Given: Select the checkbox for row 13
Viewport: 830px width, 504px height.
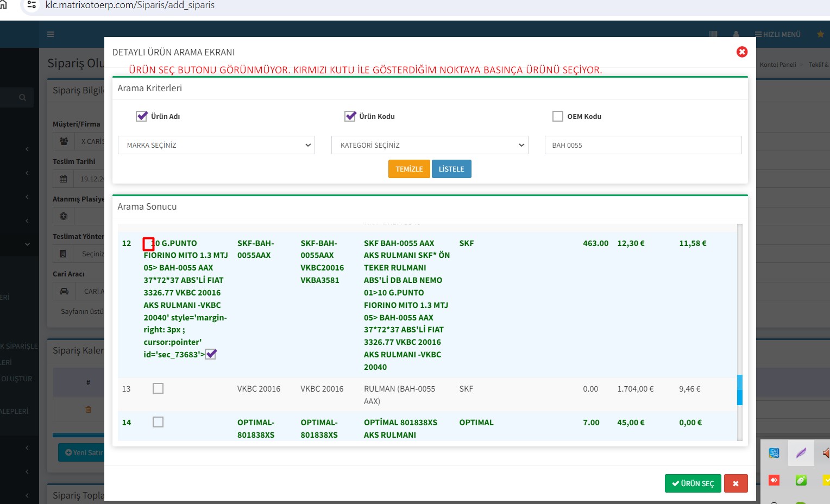Looking at the screenshot, I should pyautogui.click(x=158, y=388).
